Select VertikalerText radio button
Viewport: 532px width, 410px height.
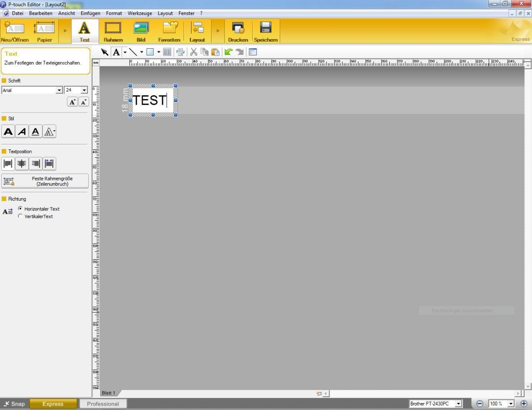[20, 216]
